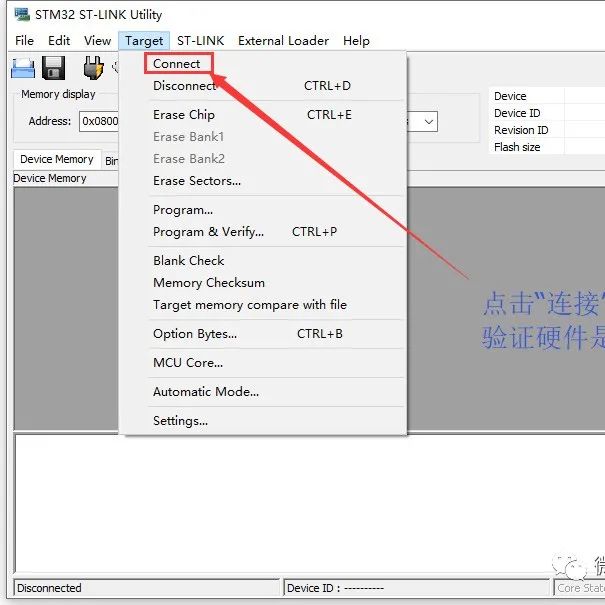The image size is (605, 605).
Task: Open the View menu
Action: (x=97, y=41)
